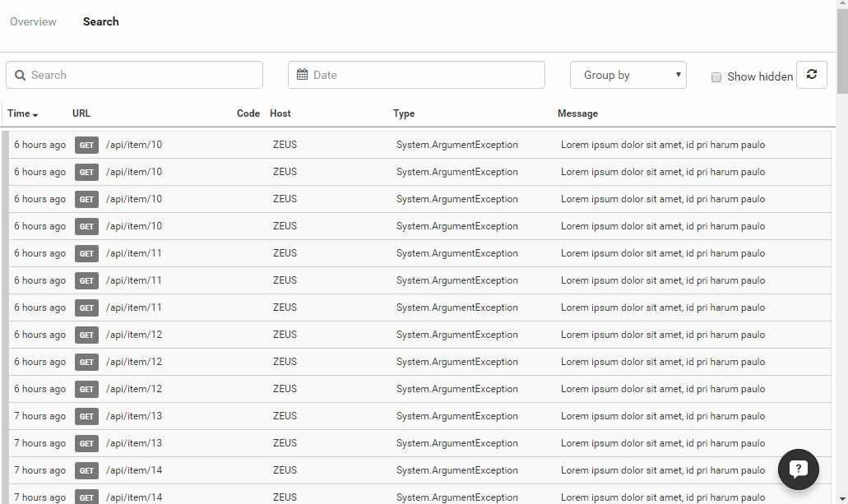Open the Date picker field
This screenshot has height=504, width=848.
416,75
